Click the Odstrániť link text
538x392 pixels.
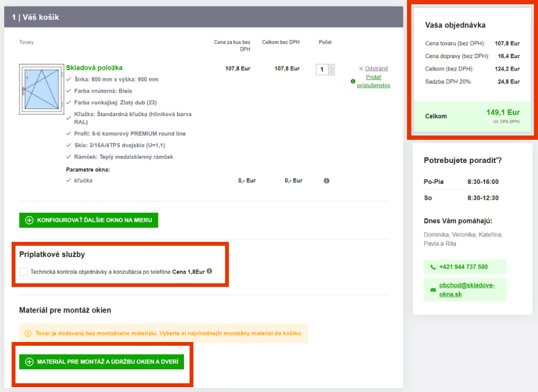coord(377,69)
